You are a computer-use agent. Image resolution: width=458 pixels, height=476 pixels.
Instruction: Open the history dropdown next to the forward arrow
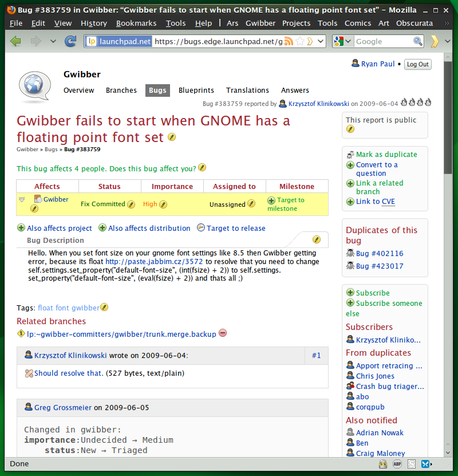pos(53,41)
